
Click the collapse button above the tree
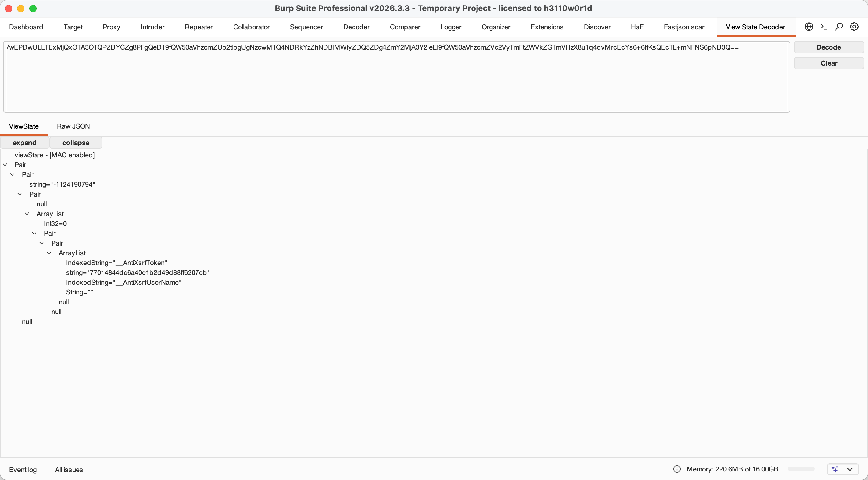[x=76, y=143]
